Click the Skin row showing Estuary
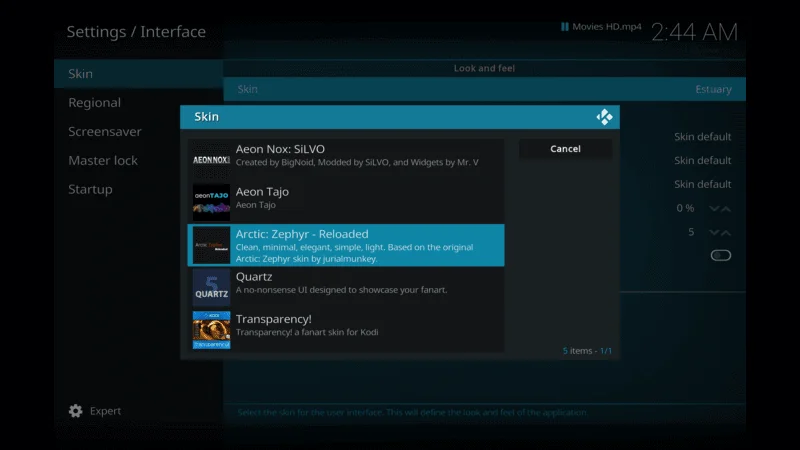 coord(484,89)
